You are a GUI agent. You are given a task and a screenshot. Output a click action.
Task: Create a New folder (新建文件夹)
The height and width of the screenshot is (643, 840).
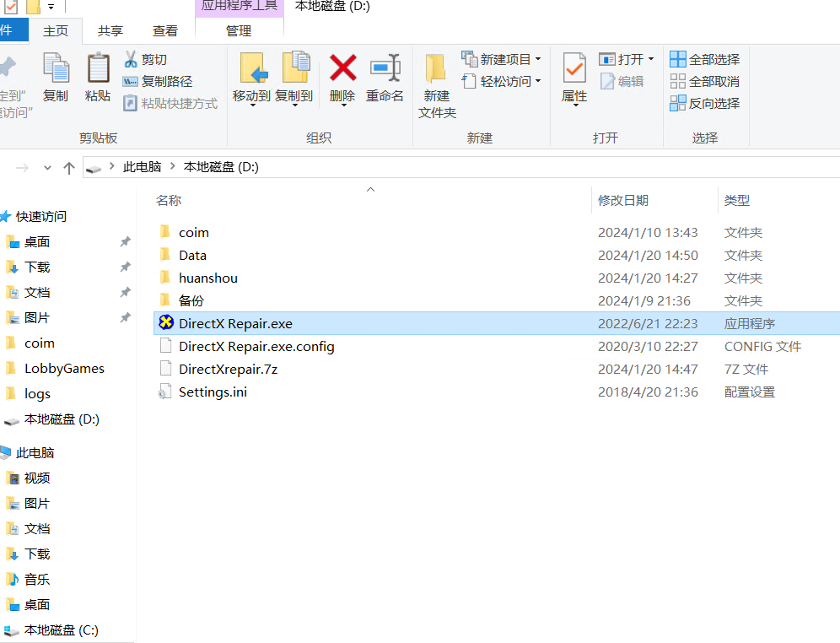[x=437, y=86]
